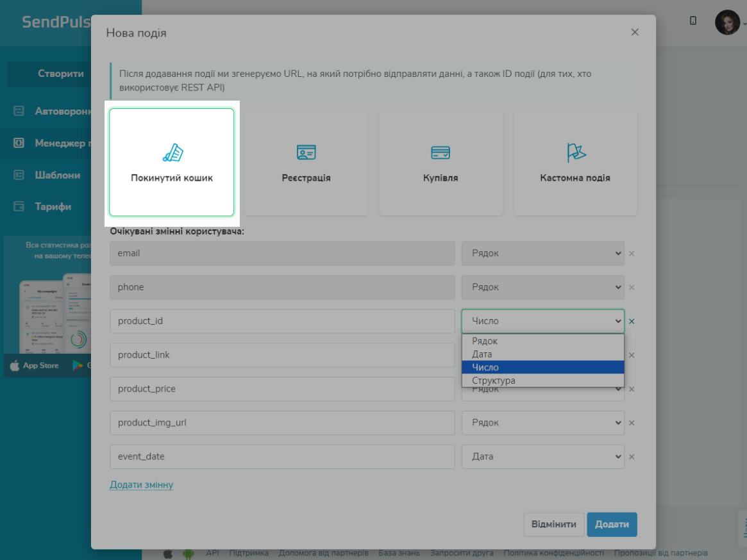Choose Рядок in the open dropdown list
This screenshot has height=560, width=747.
pos(542,341)
